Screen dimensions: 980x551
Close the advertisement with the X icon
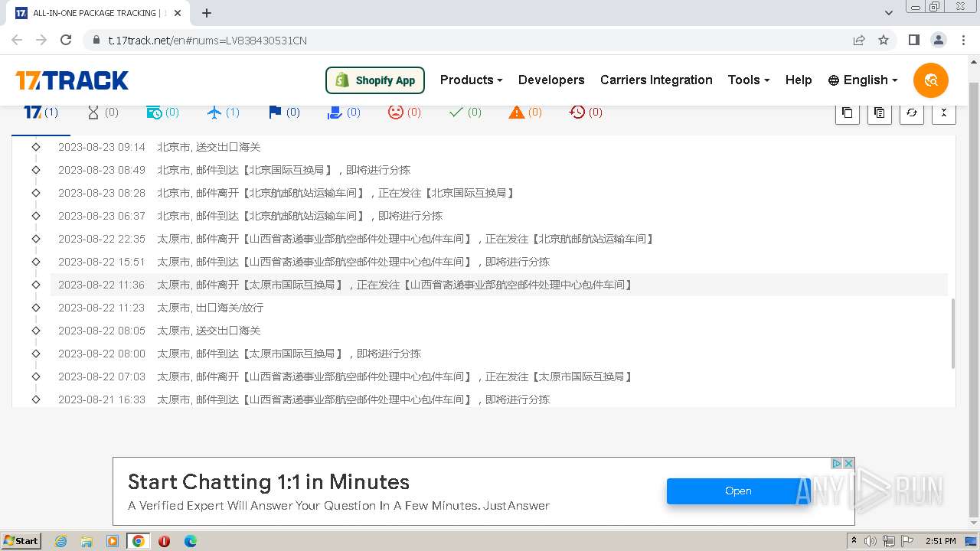[x=848, y=464]
